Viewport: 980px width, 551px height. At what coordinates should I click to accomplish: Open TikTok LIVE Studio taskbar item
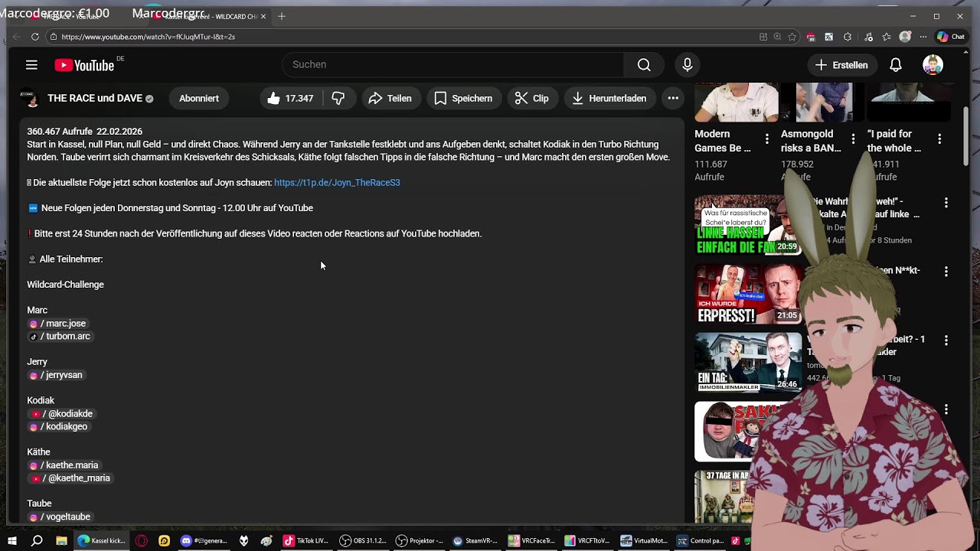[305, 541]
